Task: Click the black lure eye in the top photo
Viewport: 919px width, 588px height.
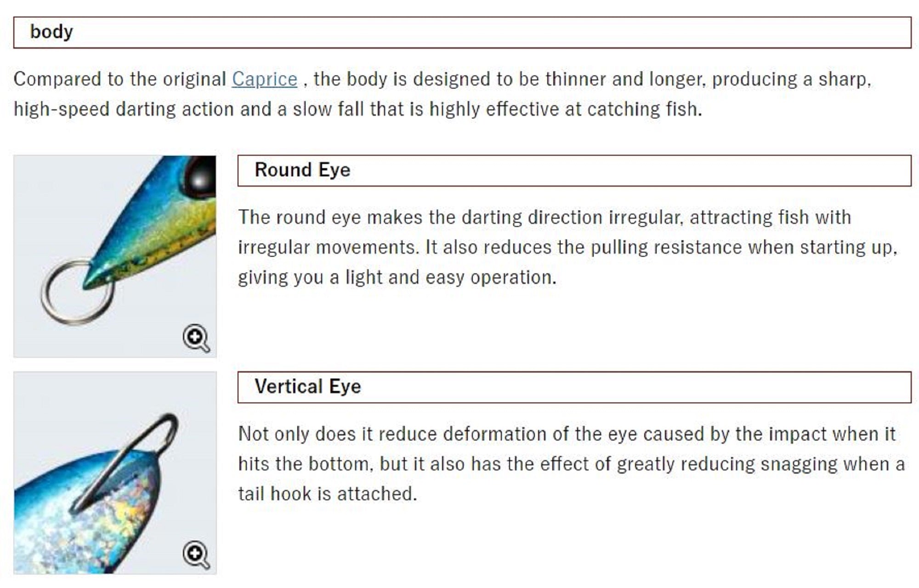Action: point(200,177)
